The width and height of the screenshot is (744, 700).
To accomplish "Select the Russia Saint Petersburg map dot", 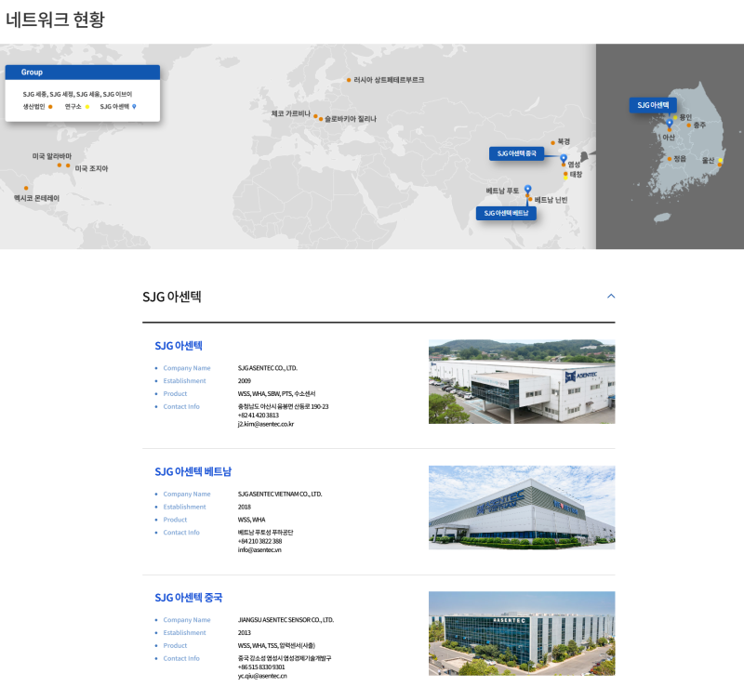I will (349, 80).
